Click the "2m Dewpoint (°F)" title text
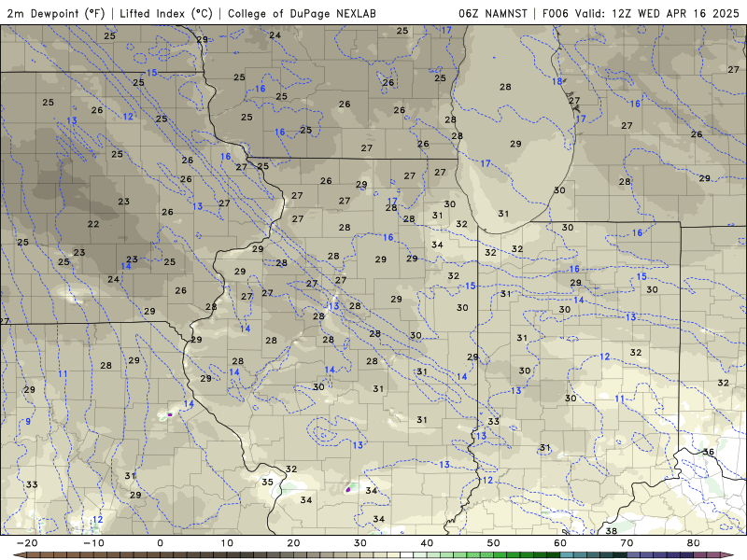The height and width of the screenshot is (560, 747). [x=56, y=13]
